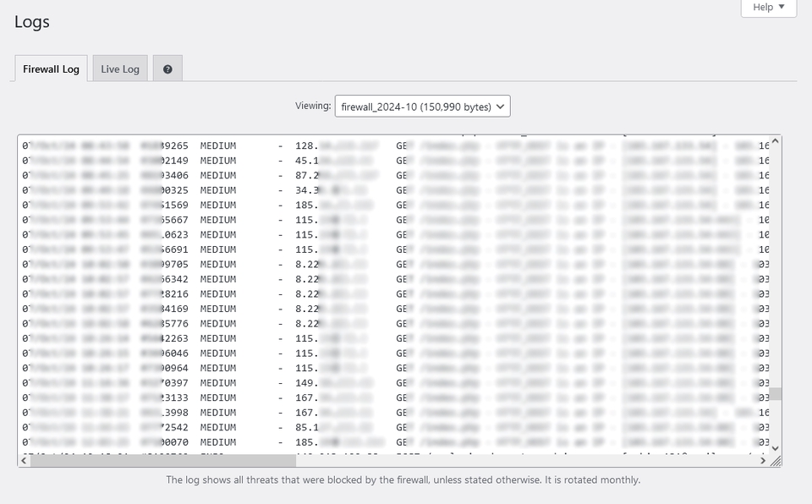
Task: Click the log ID ending 0397
Action: (165, 383)
